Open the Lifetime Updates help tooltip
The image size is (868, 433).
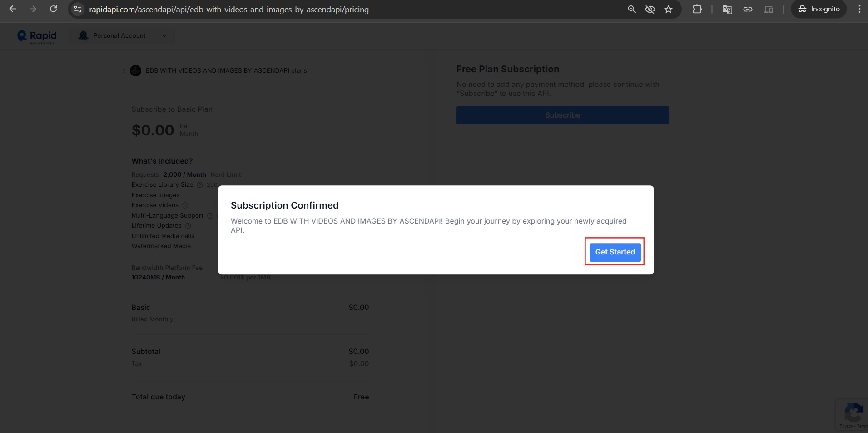188,225
